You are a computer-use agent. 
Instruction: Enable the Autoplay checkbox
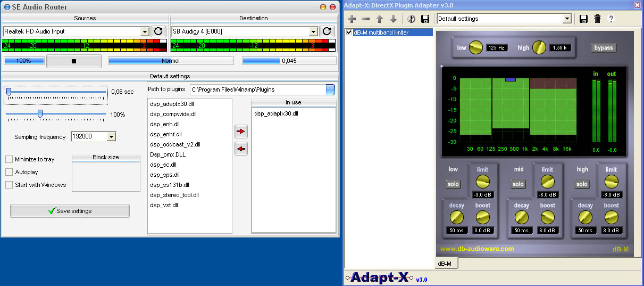click(x=9, y=172)
